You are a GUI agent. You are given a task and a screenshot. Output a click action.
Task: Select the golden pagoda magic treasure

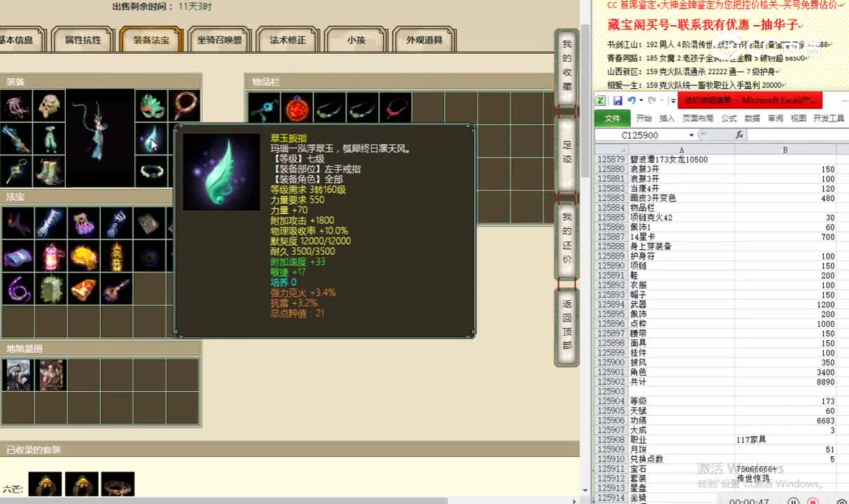(x=116, y=256)
